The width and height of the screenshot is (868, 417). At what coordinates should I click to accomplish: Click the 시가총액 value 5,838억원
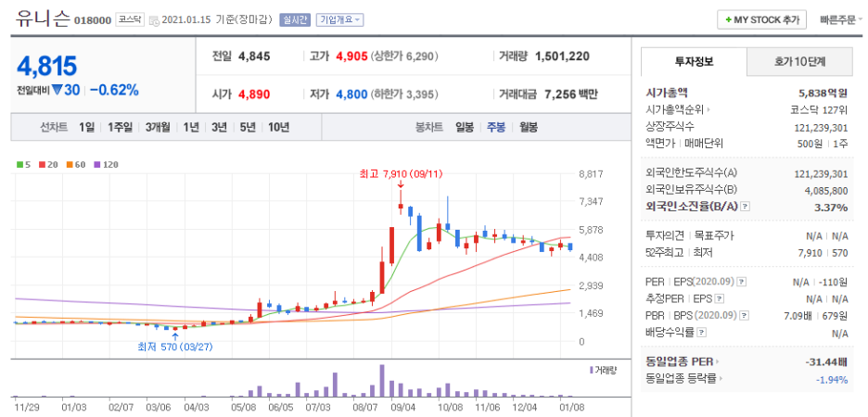tap(823, 93)
